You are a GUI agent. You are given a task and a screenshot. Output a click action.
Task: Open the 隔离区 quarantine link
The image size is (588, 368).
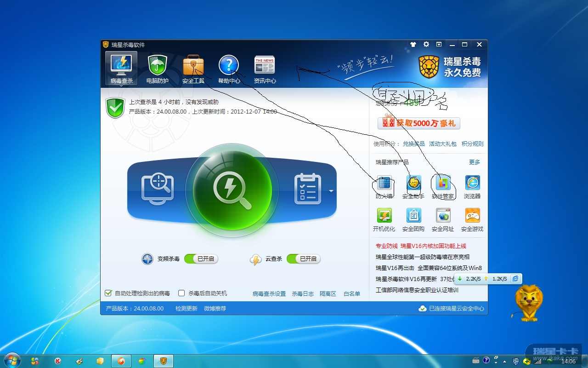tap(328, 293)
